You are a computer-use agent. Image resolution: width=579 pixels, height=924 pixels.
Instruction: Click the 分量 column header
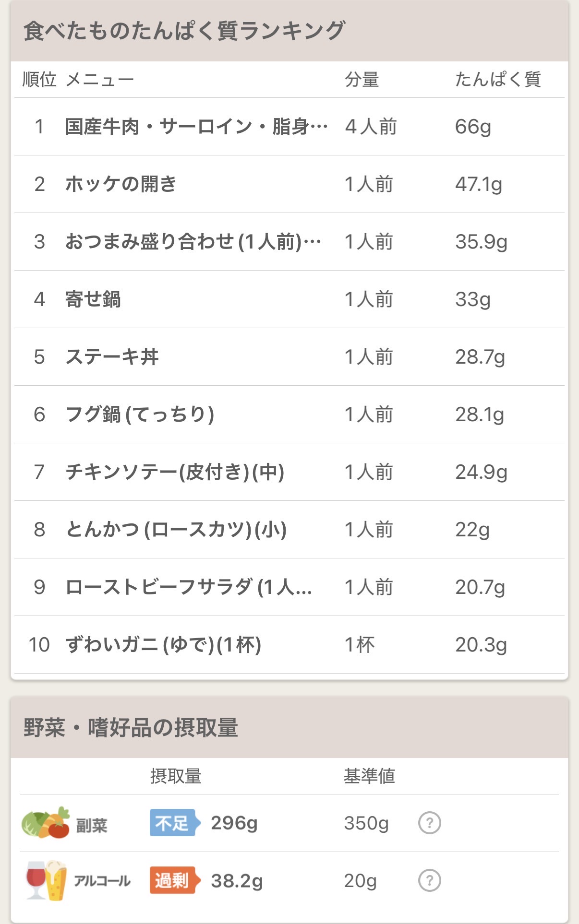tap(362, 80)
